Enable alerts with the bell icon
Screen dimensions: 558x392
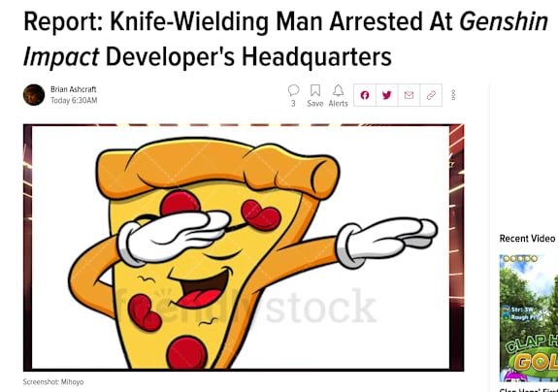[338, 90]
